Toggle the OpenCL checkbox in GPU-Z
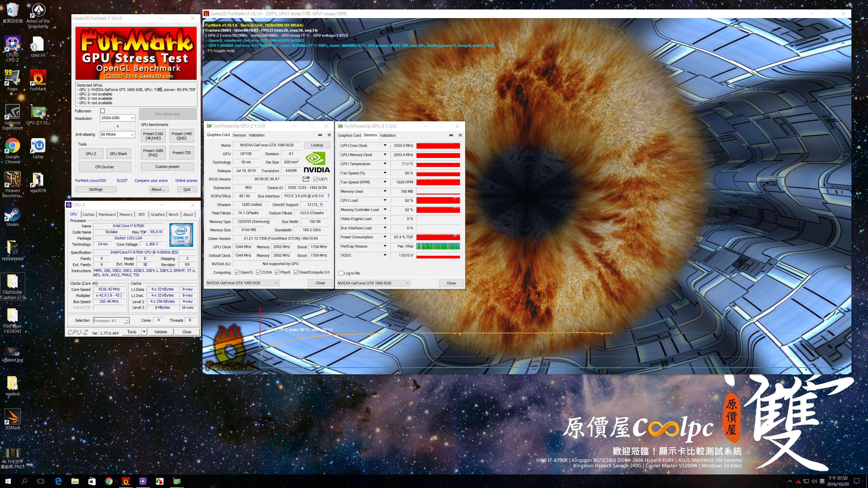Viewport: 868px width, 488px height. pyautogui.click(x=237, y=272)
